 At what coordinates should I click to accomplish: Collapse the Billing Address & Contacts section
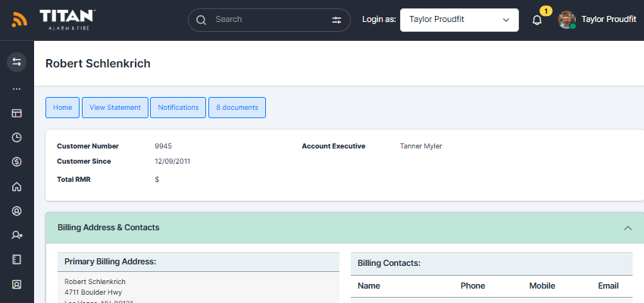(x=628, y=228)
